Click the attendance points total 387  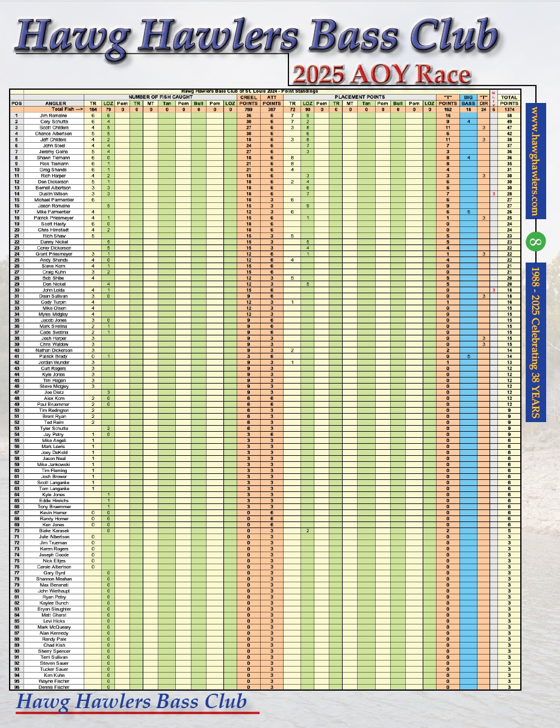click(x=271, y=109)
